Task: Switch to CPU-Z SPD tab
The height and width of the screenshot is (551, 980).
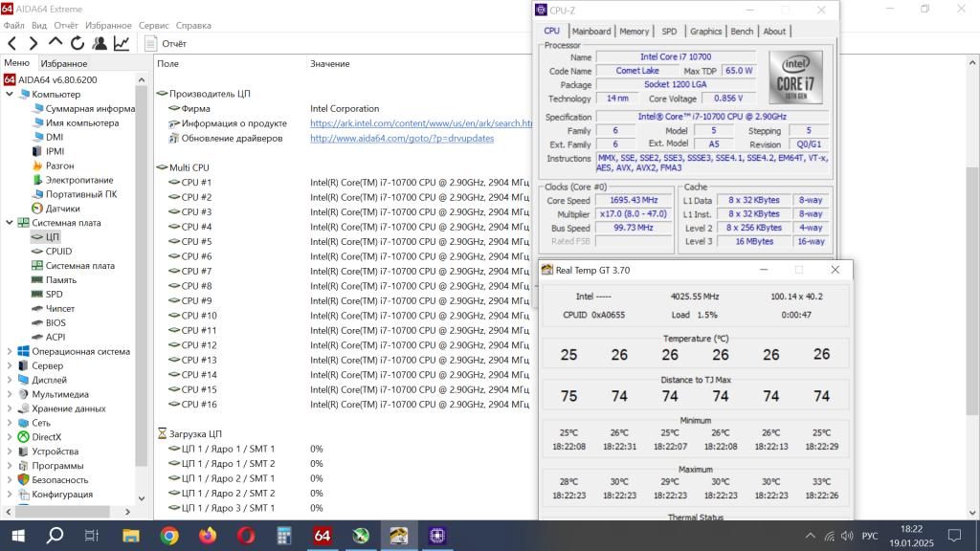Action: (669, 32)
